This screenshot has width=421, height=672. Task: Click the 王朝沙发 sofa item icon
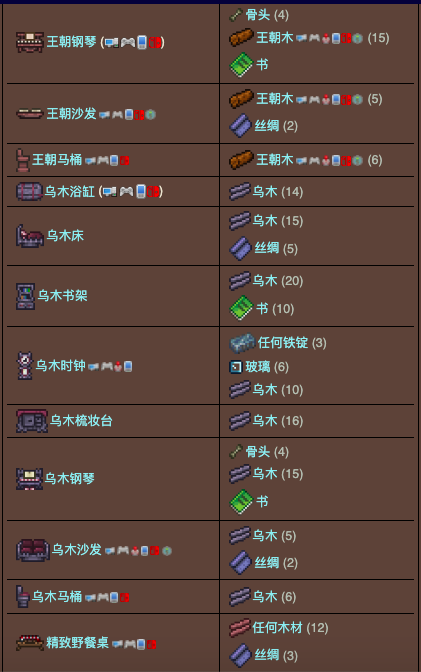click(x=30, y=114)
